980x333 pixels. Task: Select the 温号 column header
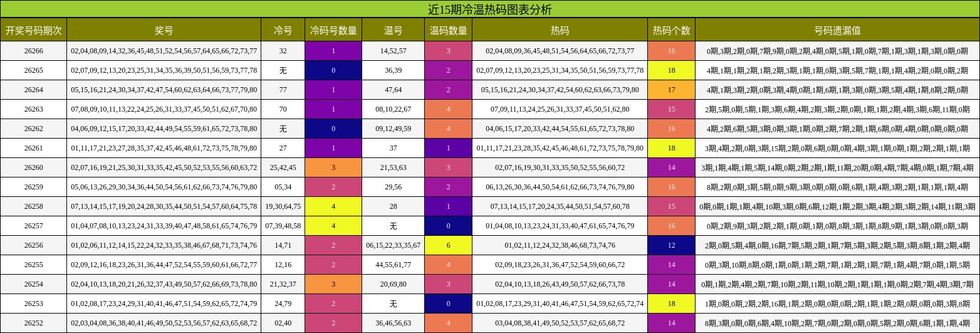(393, 29)
